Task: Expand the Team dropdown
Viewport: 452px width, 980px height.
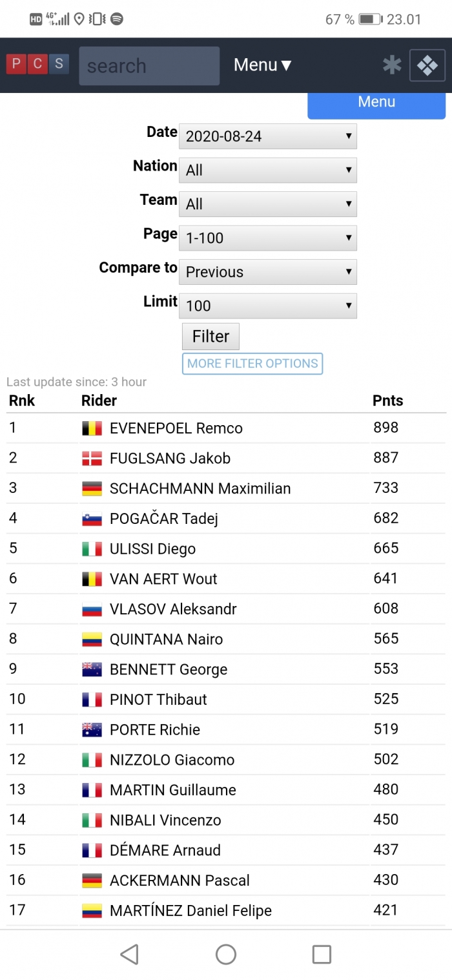Action: click(x=268, y=204)
